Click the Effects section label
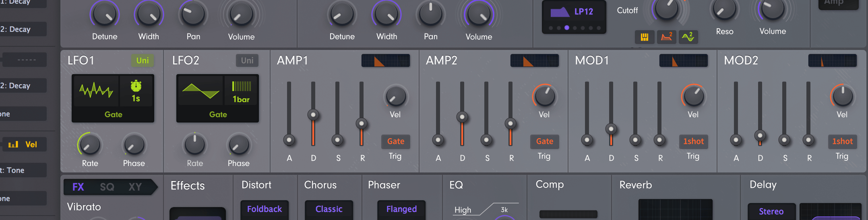This screenshot has height=220, width=868. pos(188,186)
